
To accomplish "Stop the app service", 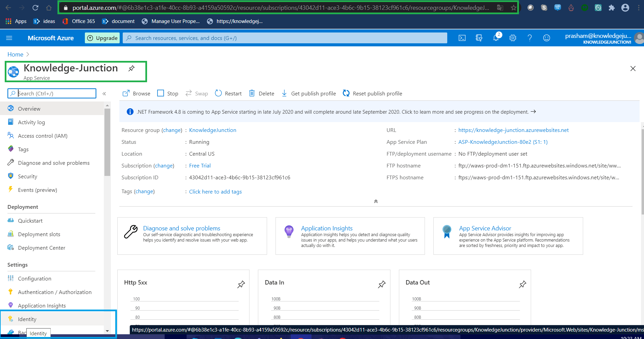I will click(x=168, y=93).
